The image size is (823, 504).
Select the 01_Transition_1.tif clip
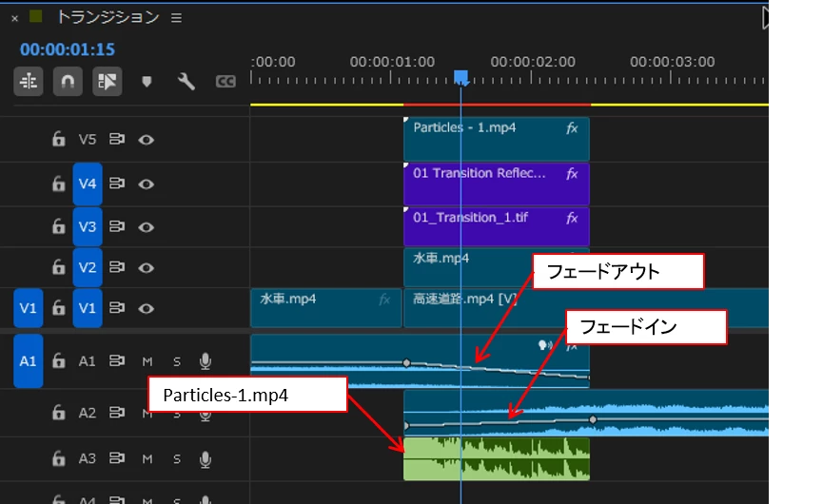tap(496, 226)
